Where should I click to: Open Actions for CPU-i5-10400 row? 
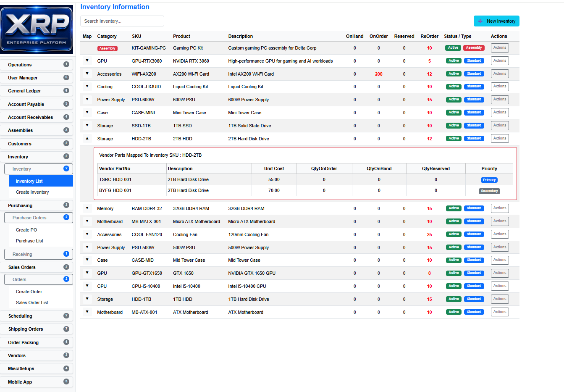point(500,286)
